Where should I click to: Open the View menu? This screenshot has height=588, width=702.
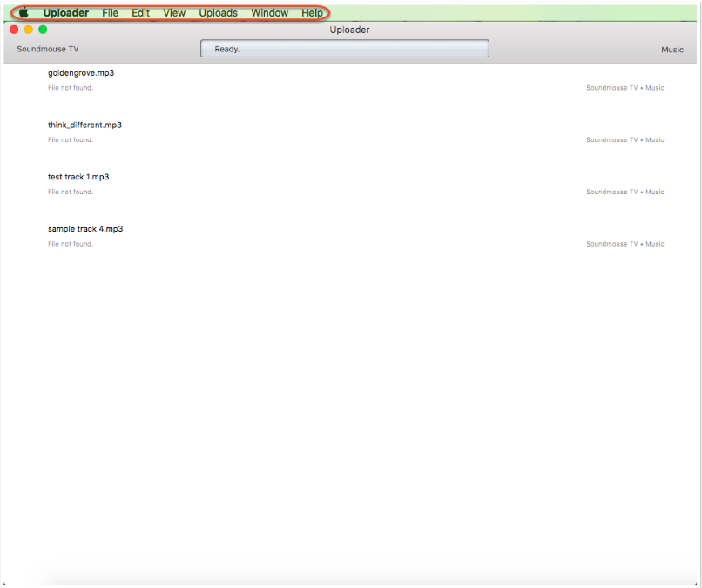click(x=174, y=13)
